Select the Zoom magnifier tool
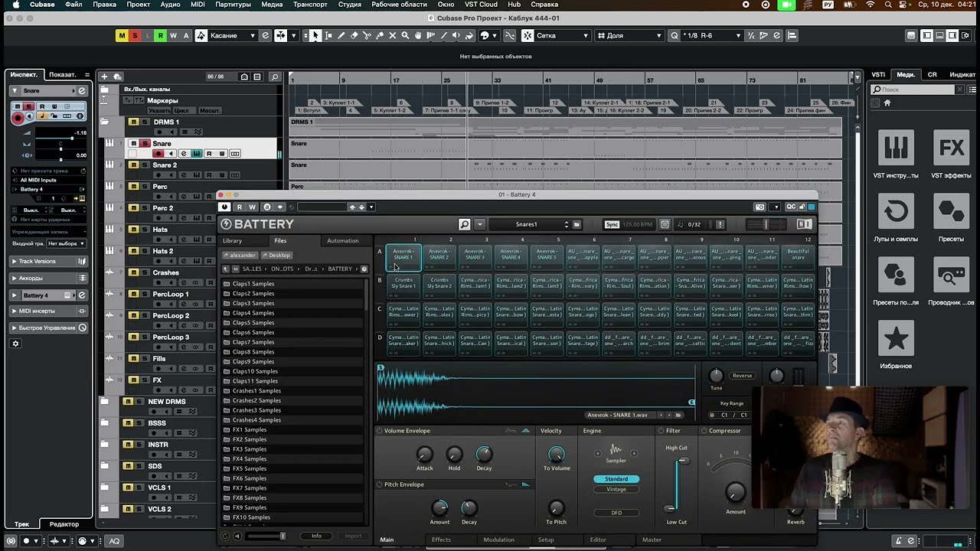 click(x=406, y=35)
